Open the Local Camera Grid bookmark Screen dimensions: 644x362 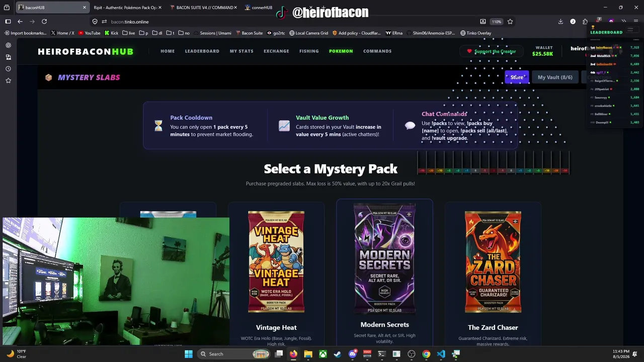click(308, 33)
